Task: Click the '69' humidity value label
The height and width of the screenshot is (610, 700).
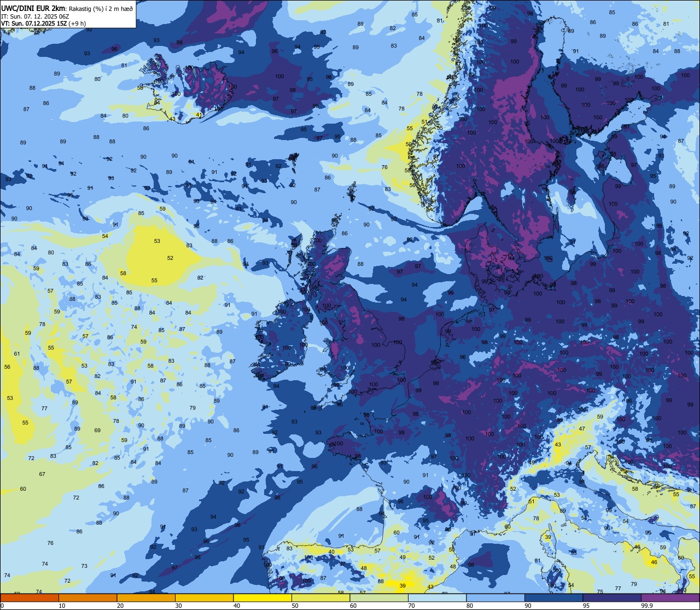Action: [97, 430]
